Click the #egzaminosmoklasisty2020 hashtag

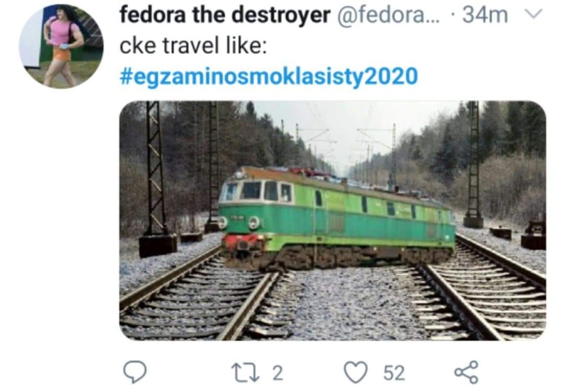click(x=269, y=76)
